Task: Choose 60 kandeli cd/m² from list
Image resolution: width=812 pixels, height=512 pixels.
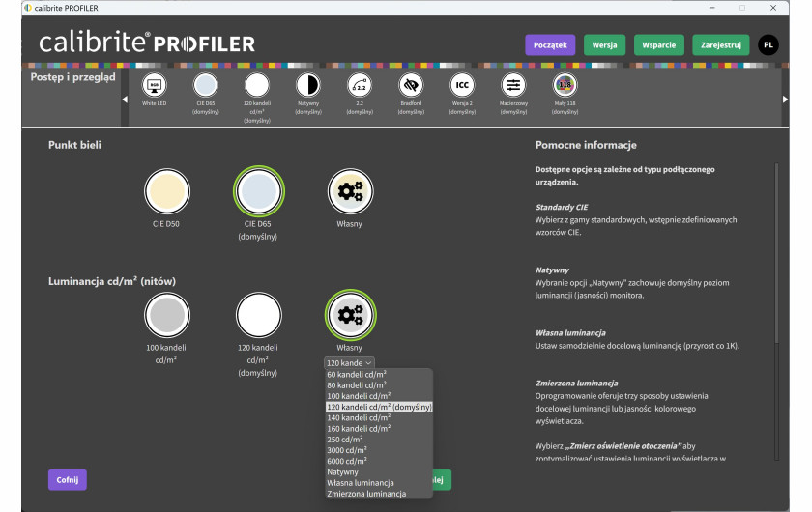Action: tap(379, 374)
